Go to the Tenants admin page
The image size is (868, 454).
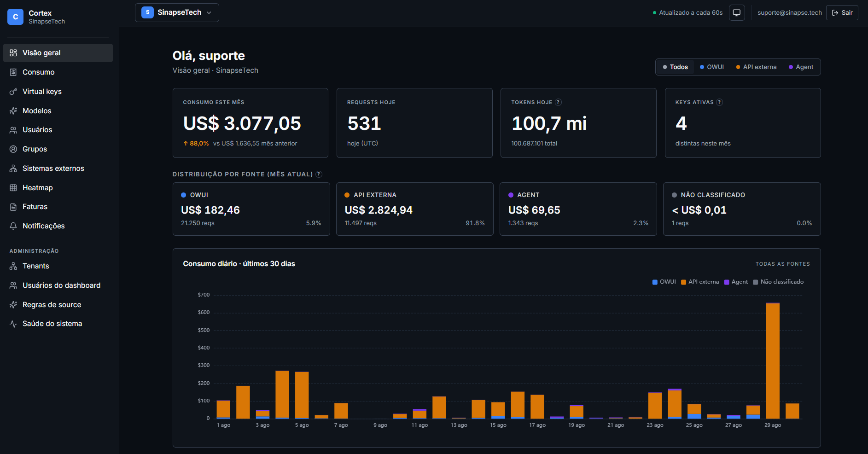[x=58, y=266]
